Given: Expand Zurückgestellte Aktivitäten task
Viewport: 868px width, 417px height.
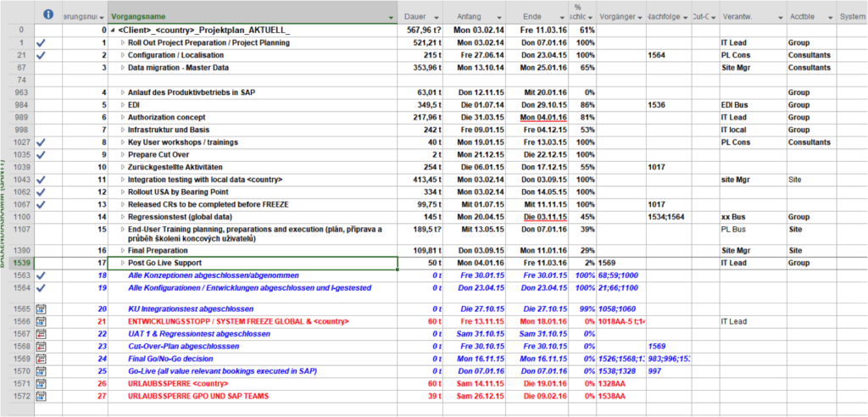Looking at the screenshot, I should pyautogui.click(x=123, y=167).
